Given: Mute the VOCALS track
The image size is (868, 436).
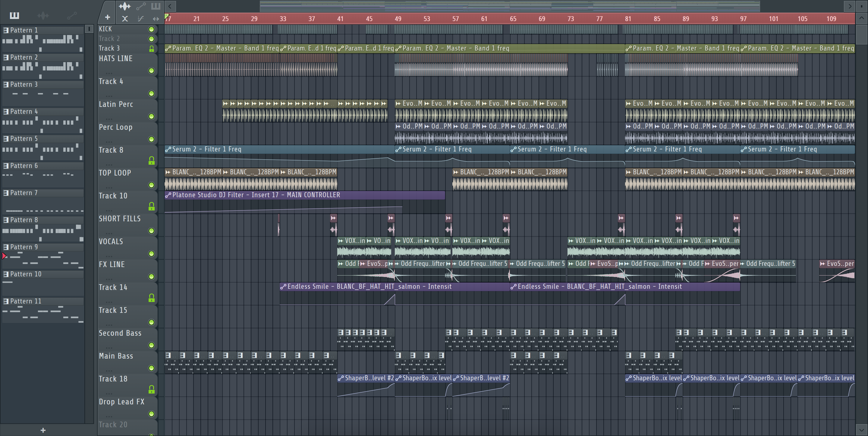Looking at the screenshot, I should click(152, 254).
